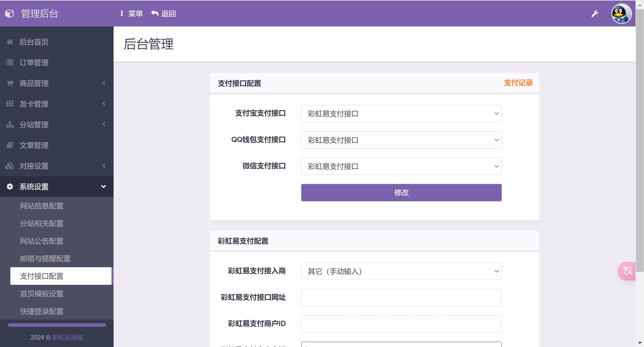
Task: Click the scrollbar up arrow
Action: pos(640,5)
